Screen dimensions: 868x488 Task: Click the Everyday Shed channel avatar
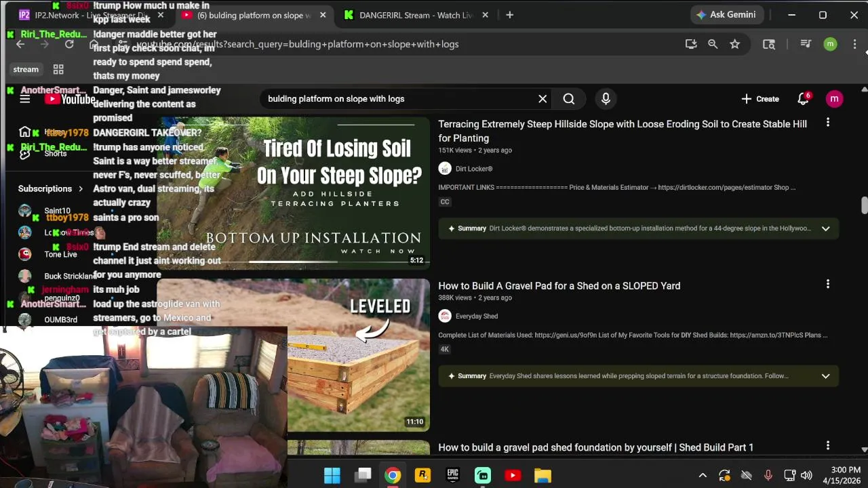(445, 316)
